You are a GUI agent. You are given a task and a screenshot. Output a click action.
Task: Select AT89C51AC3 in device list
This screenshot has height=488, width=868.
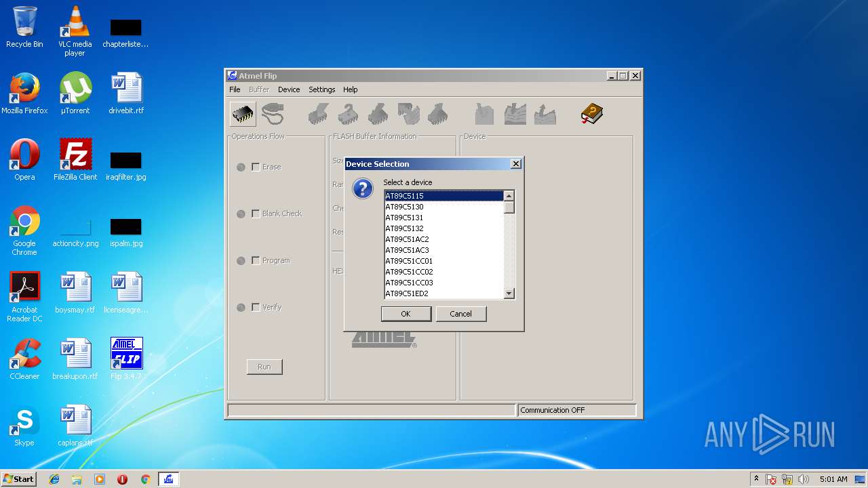(444, 250)
